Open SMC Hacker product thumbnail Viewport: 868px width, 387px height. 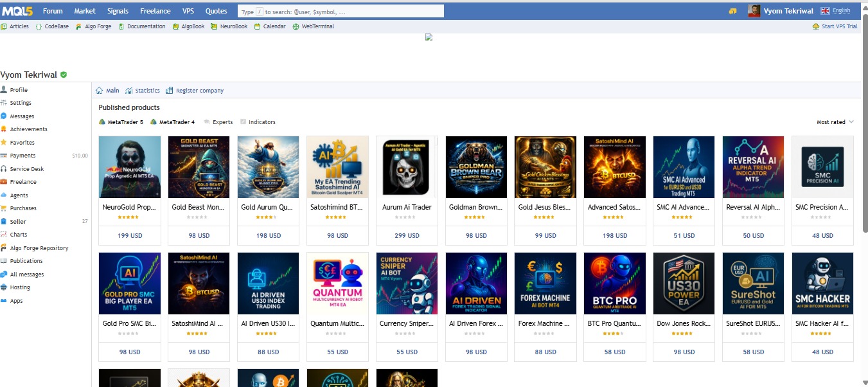822,283
